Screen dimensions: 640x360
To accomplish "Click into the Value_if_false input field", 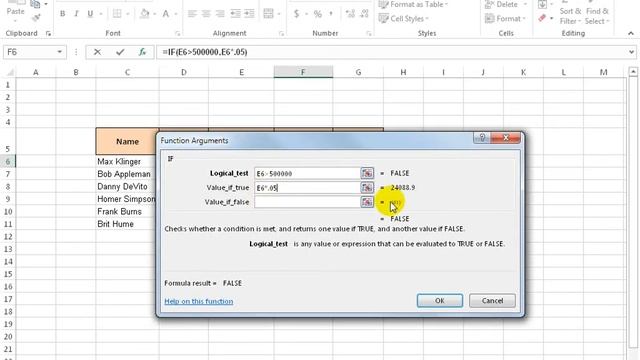I will pos(307,202).
